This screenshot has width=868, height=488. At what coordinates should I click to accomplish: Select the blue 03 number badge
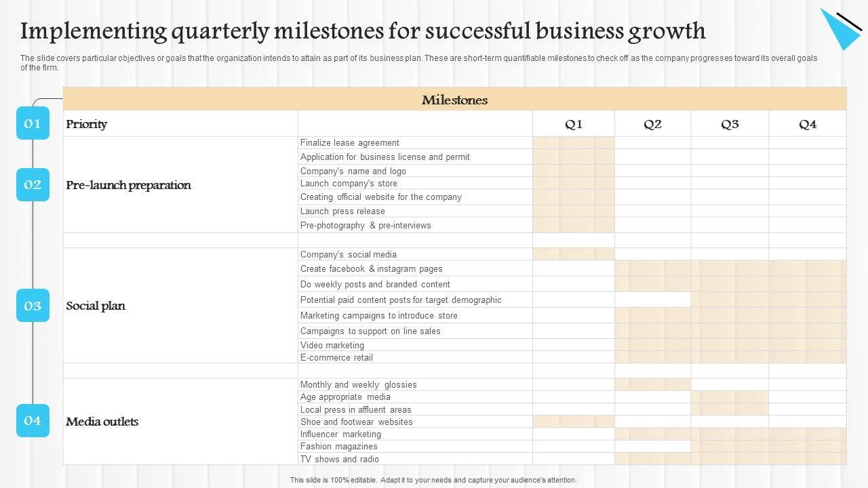click(33, 306)
